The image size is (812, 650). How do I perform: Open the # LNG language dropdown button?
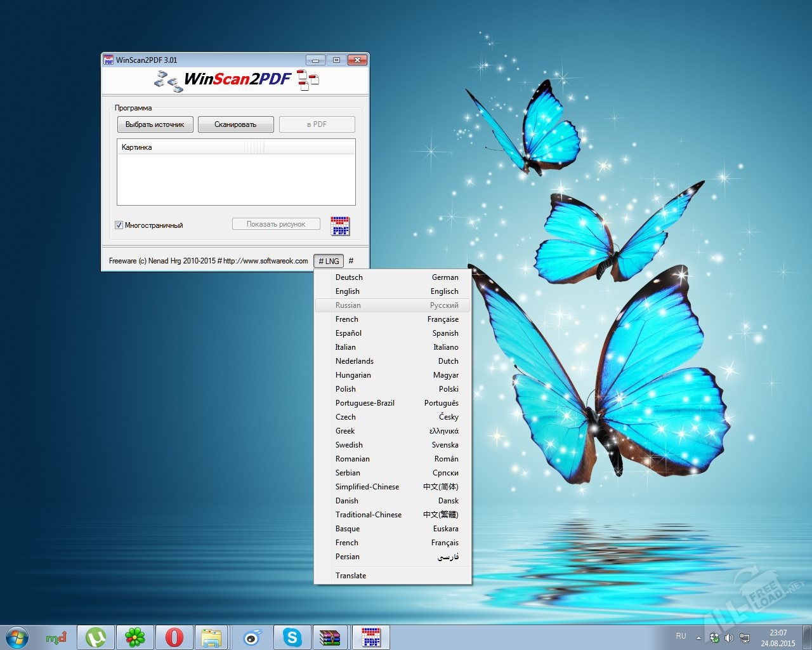(329, 261)
